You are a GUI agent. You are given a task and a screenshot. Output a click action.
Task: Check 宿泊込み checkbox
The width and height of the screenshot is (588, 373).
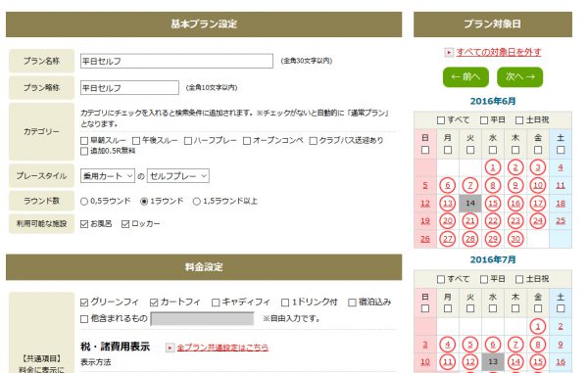point(352,303)
